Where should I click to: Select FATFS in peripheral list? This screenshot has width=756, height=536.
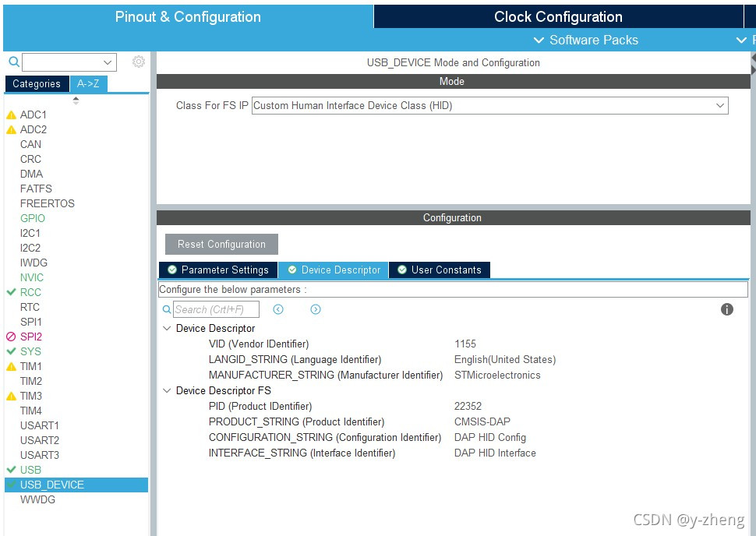click(x=36, y=189)
